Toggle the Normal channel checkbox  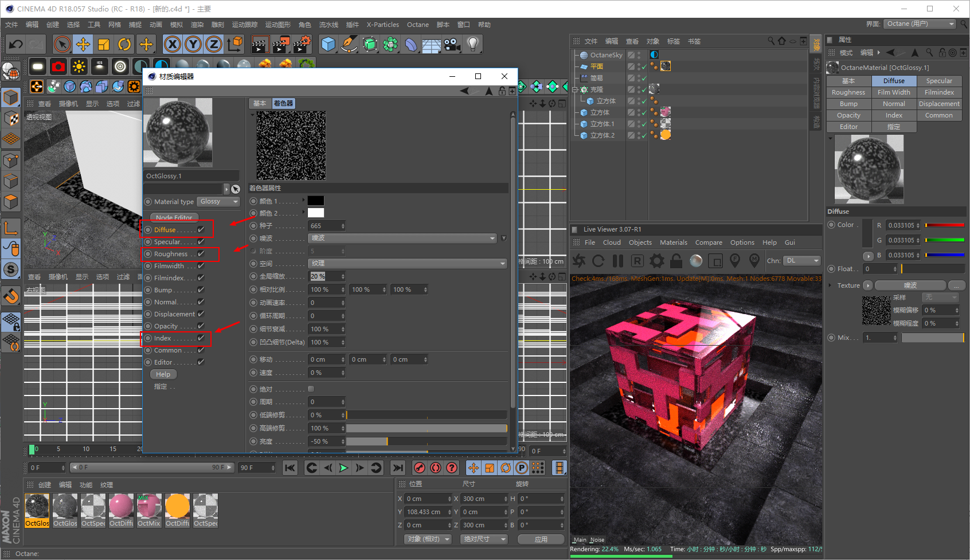tap(201, 301)
